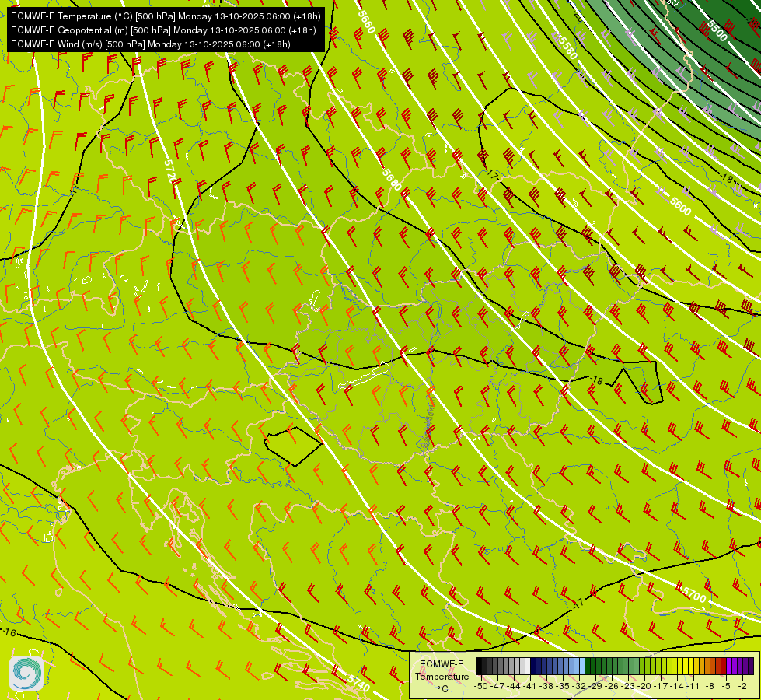Click the -11 legend tick value
The image size is (761, 700).
point(693,686)
